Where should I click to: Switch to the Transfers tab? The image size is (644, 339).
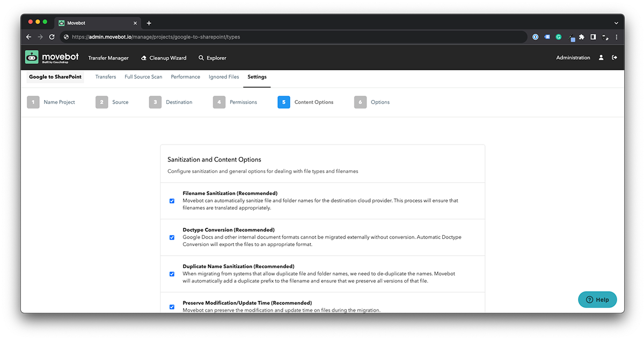pyautogui.click(x=105, y=77)
